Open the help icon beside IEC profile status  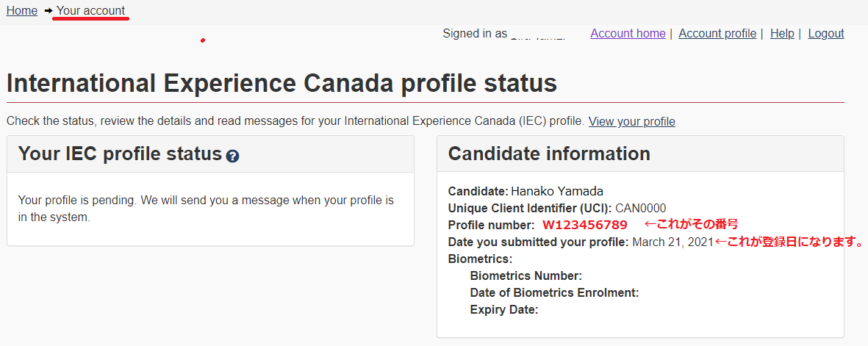[x=232, y=156]
